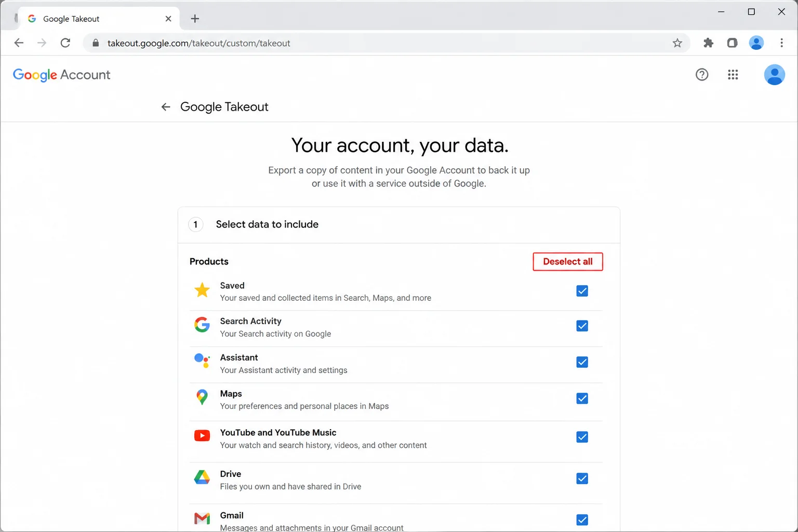Click the 'Google Takeout' page title text
The image size is (798, 532).
pos(224,107)
